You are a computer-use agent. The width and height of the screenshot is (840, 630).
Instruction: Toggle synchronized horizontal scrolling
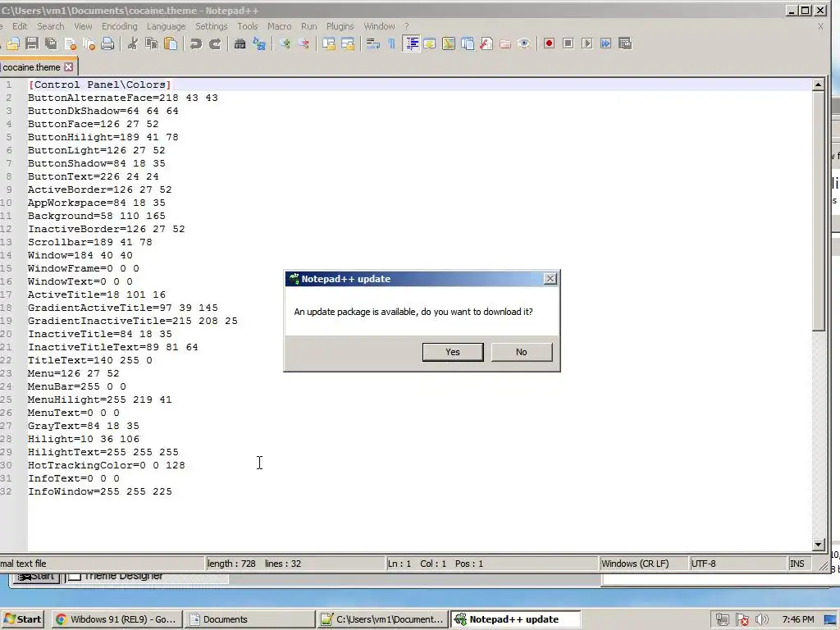348,44
